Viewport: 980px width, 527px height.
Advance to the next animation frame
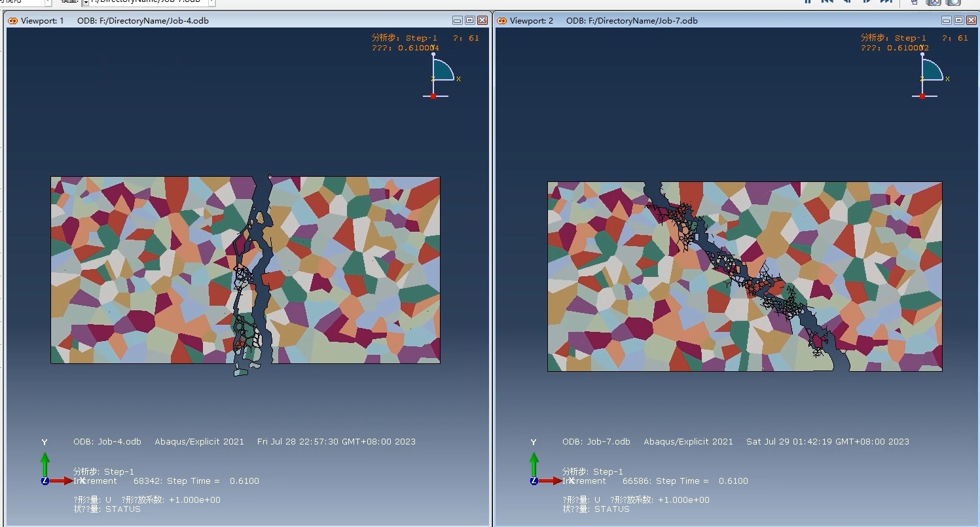pyautogui.click(x=867, y=2)
